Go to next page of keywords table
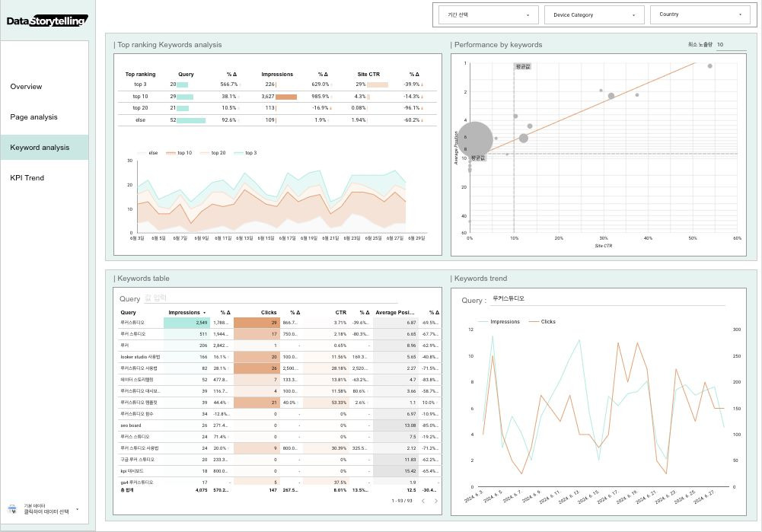Viewport: 762px width, 532px height. (435, 501)
